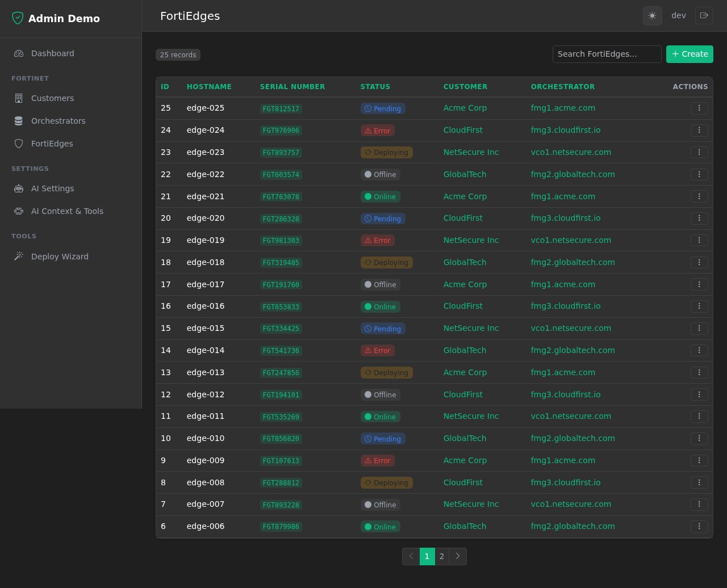The height and width of the screenshot is (588, 727).
Task: Click Online status badge of edge-021
Action: pos(380,196)
